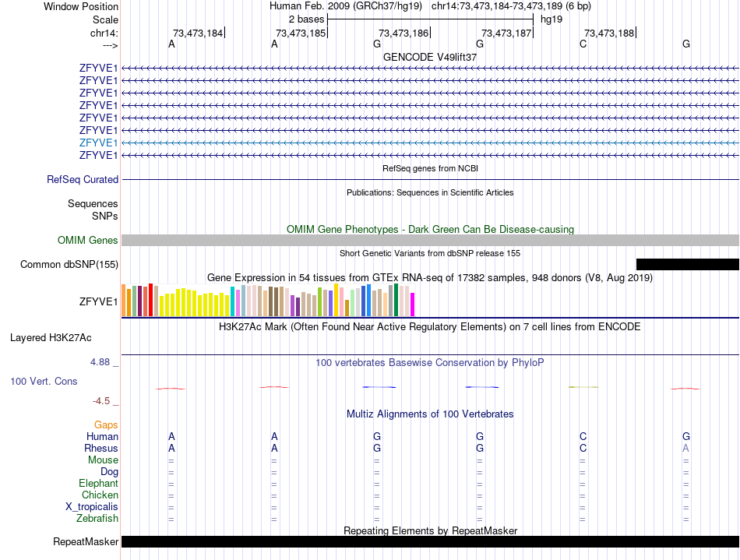Open the OMIM Gene Phenotypes track title

430,229
